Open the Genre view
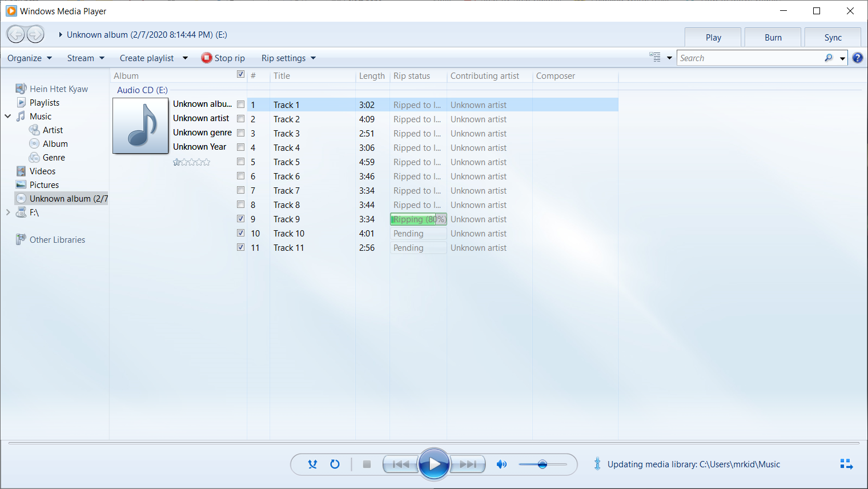Image resolution: width=868 pixels, height=489 pixels. pyautogui.click(x=54, y=158)
